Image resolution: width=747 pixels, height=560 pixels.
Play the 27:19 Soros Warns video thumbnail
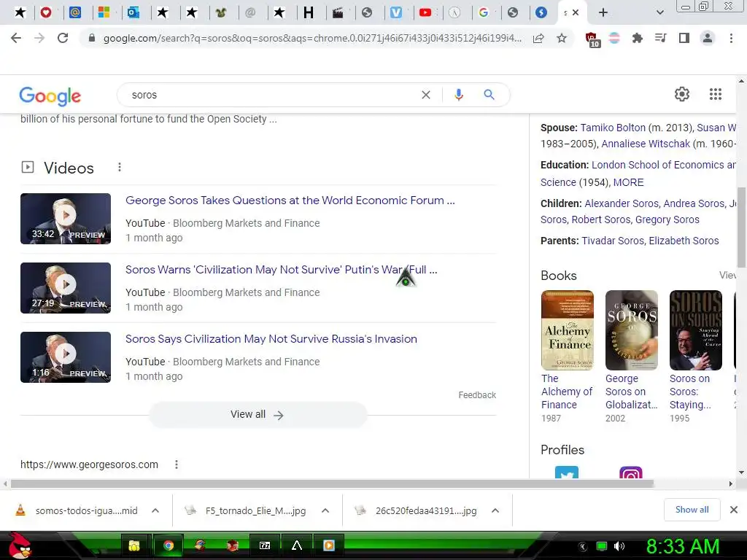(x=66, y=288)
